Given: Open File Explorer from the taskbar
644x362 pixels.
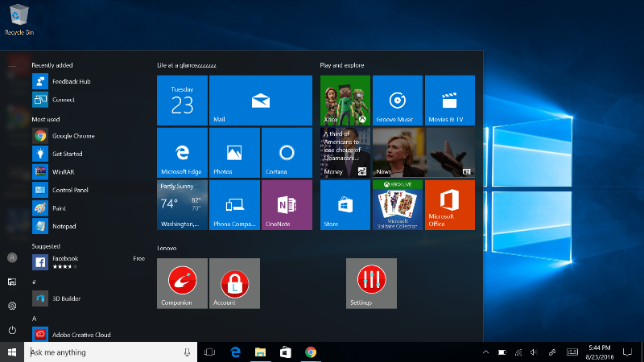Looking at the screenshot, I should tap(260, 352).
